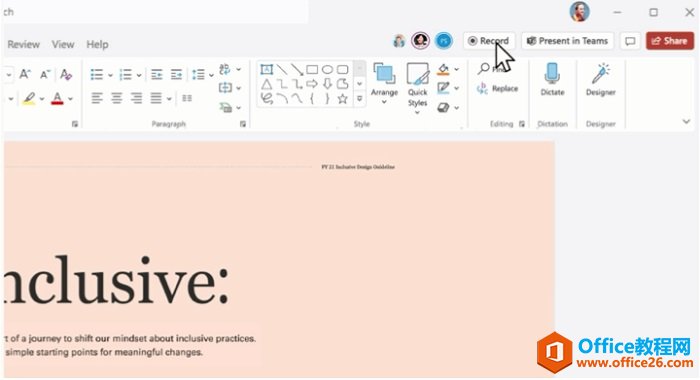This screenshot has height=380, width=700.
Task: Open the font color dropdown arrow
Action: (x=70, y=99)
